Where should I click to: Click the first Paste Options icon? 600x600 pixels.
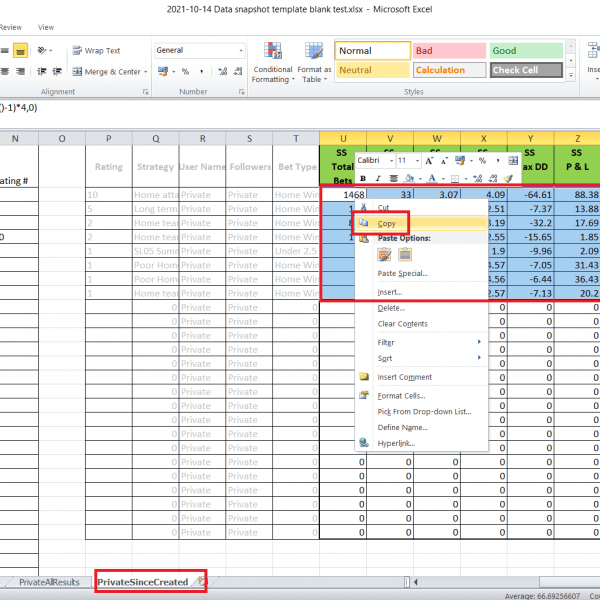[383, 255]
